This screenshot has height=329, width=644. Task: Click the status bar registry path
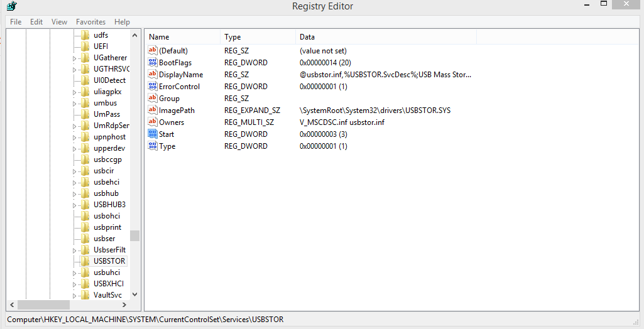(145, 319)
